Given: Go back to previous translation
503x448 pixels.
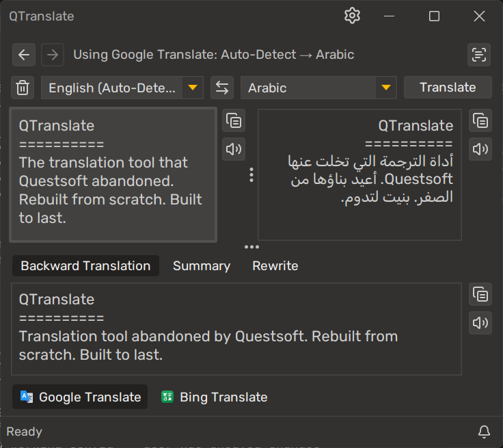Looking at the screenshot, I should 24,55.
